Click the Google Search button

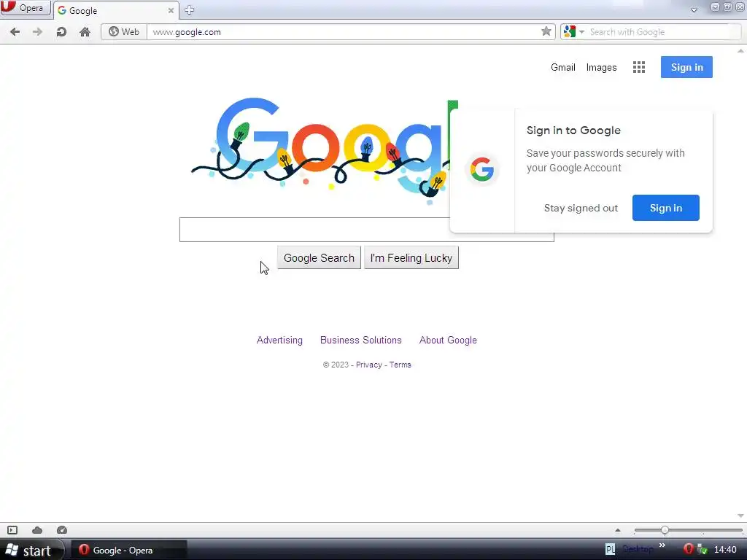(320, 257)
